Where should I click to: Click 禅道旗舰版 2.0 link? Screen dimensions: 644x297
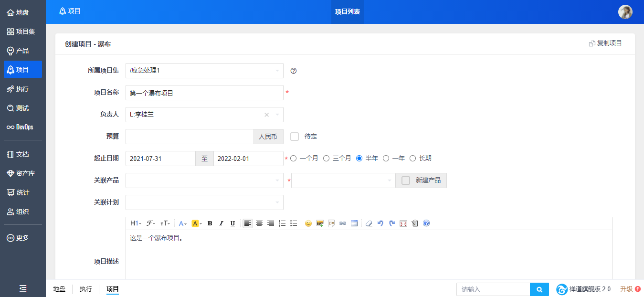point(583,289)
